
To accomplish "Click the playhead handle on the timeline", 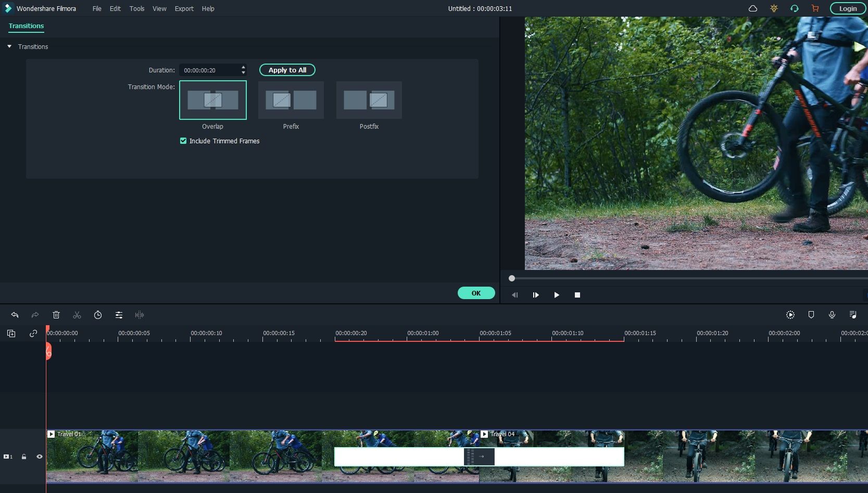I will 48,350.
